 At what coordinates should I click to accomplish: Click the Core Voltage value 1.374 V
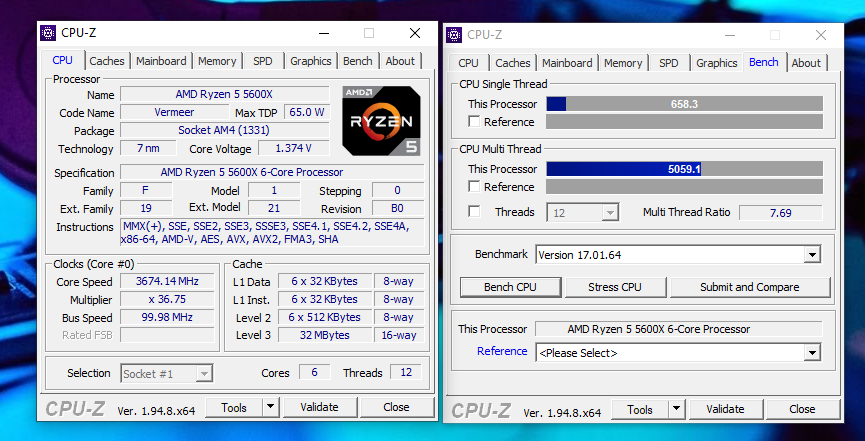point(293,148)
